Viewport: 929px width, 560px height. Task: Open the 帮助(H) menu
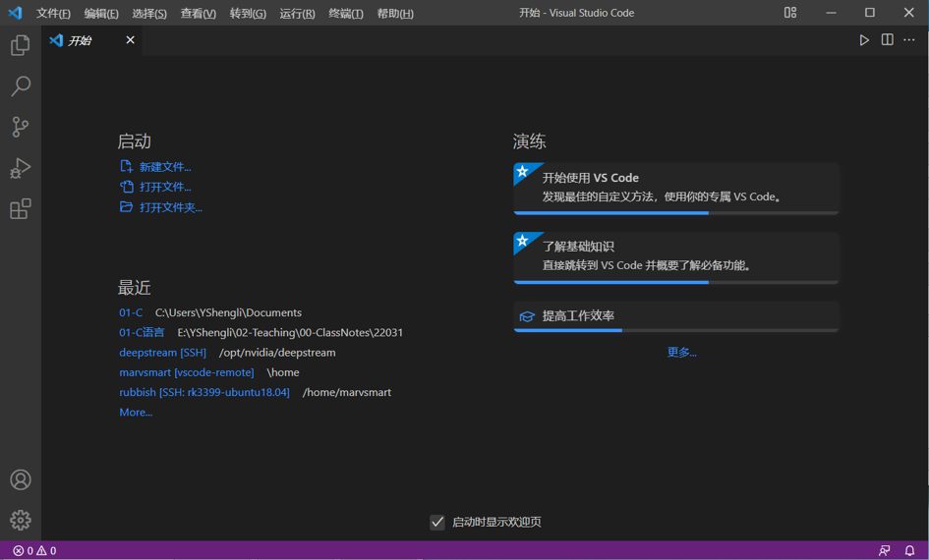[x=395, y=13]
